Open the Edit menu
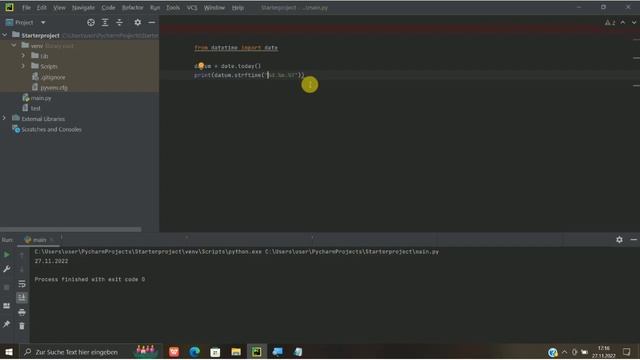 tap(42, 8)
